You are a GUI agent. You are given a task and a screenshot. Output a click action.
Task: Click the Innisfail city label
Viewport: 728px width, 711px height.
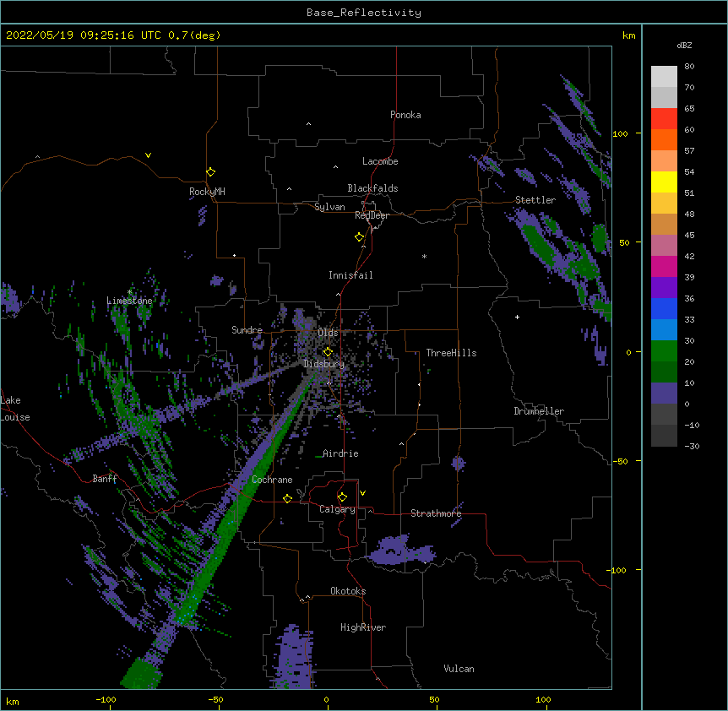coord(350,275)
